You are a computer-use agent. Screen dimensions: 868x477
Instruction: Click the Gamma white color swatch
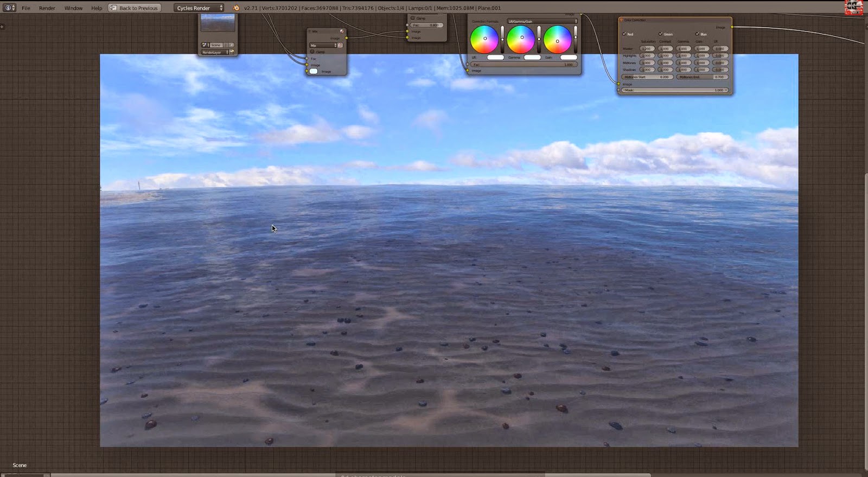[x=532, y=57]
